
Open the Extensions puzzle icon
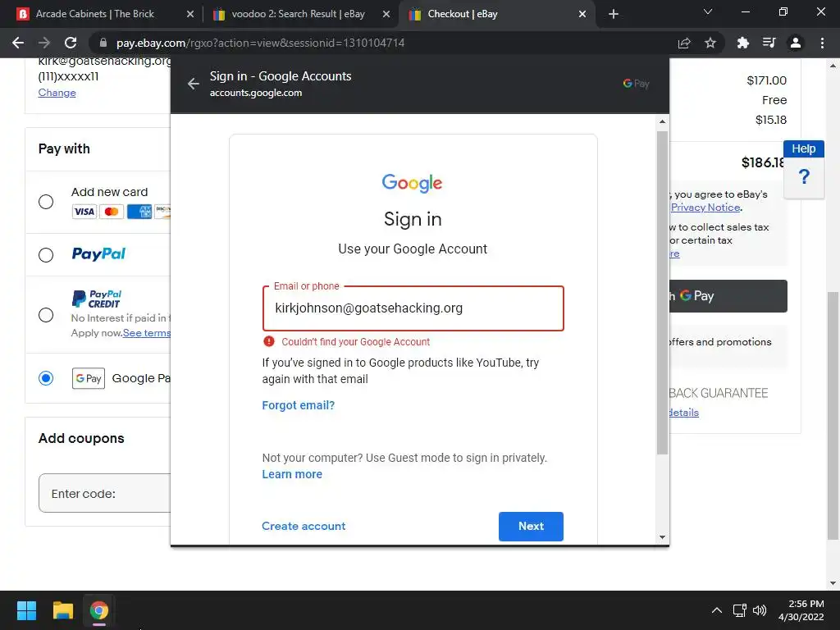coord(743,43)
